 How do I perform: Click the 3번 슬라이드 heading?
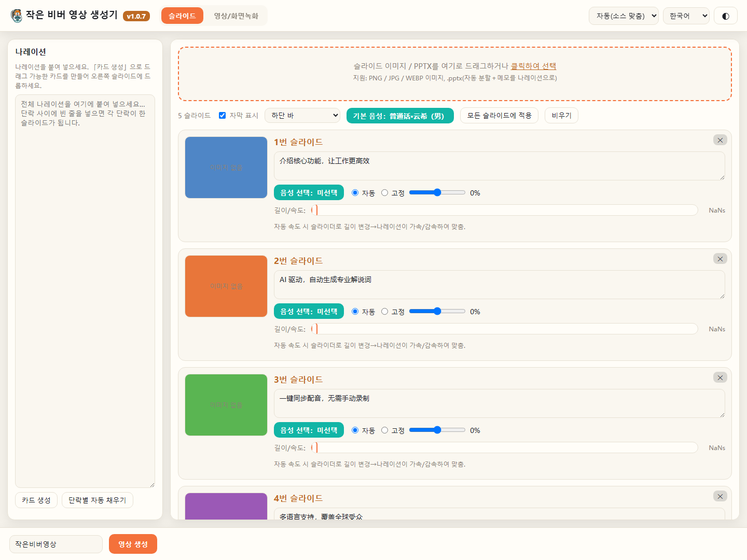298,380
